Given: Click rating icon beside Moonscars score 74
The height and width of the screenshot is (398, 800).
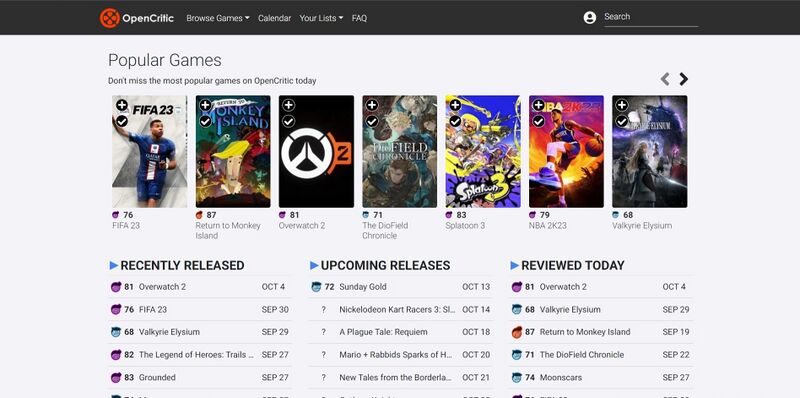Looking at the screenshot, I should pyautogui.click(x=517, y=378).
